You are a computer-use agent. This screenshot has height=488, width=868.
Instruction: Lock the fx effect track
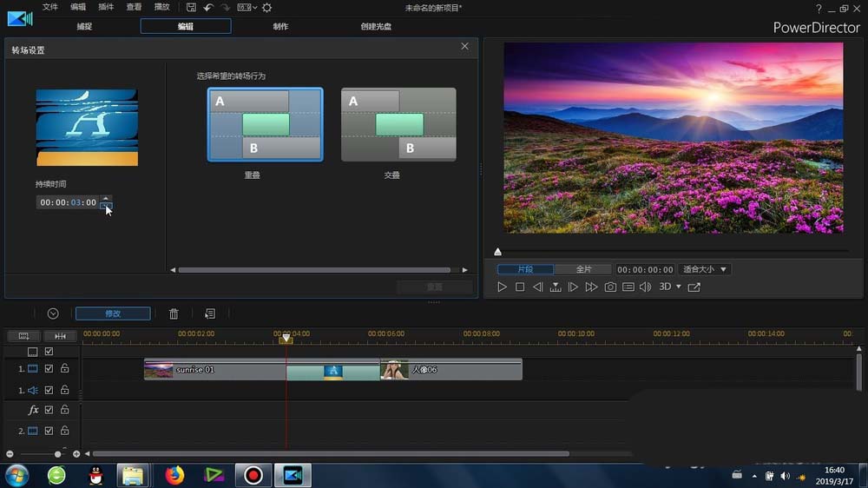coord(65,410)
